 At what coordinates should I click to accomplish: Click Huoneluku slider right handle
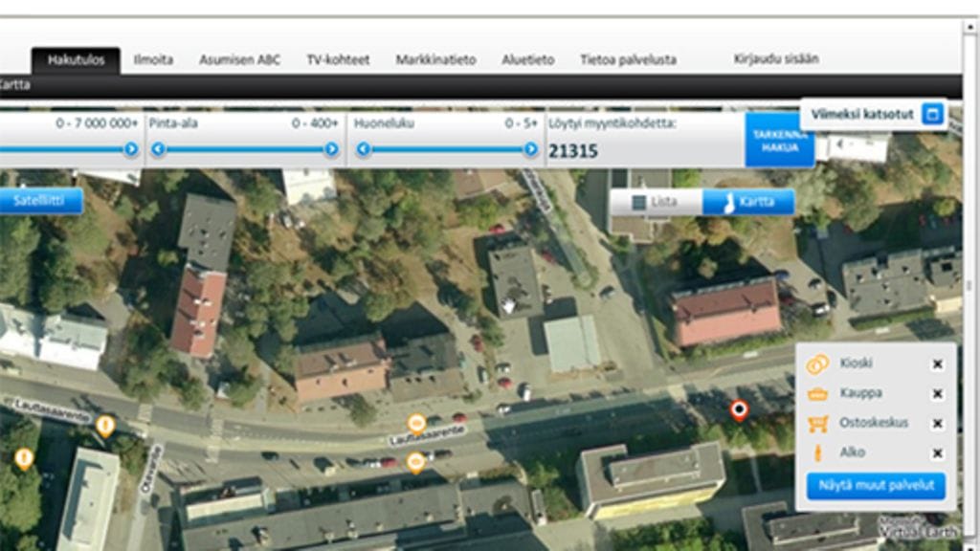pyautogui.click(x=530, y=149)
